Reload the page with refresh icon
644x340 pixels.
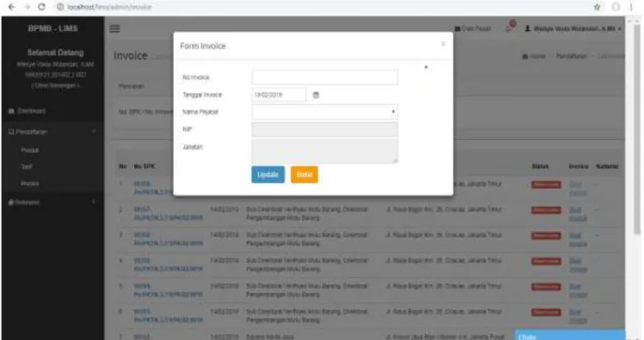(x=41, y=7)
